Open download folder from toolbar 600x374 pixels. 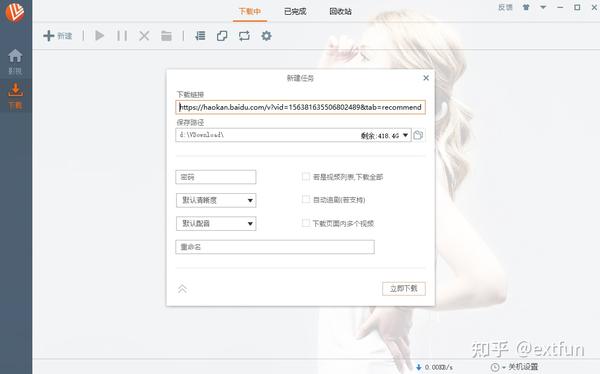[166, 36]
